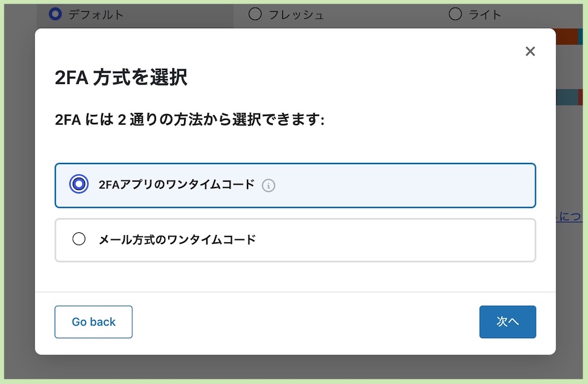Choose the フレッシュ radio button
The image size is (588, 384).
[255, 14]
